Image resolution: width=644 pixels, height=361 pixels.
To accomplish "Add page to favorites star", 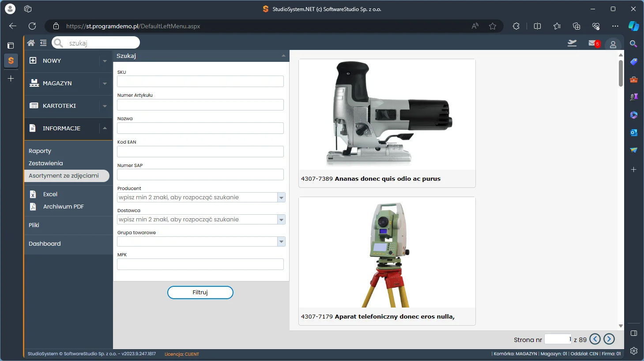I will 493,26.
